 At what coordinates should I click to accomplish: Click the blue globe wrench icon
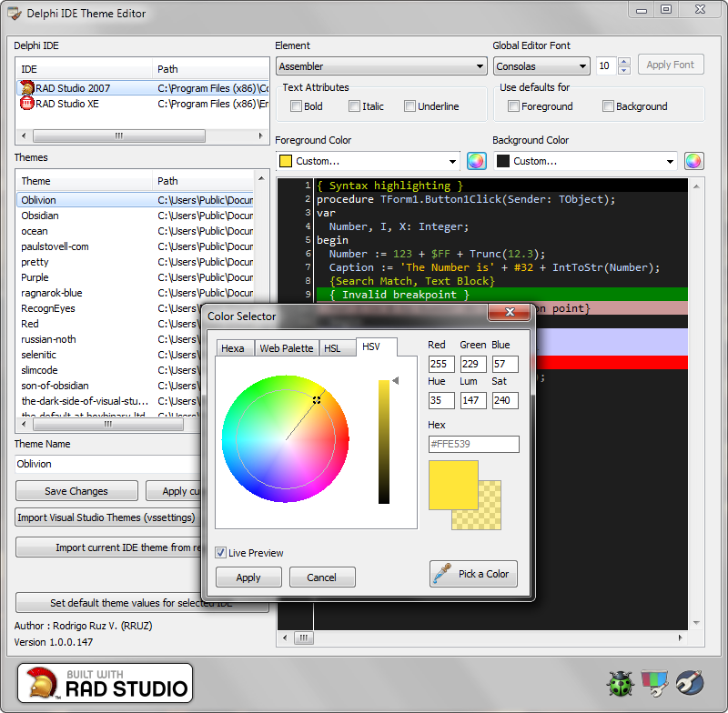pos(690,683)
